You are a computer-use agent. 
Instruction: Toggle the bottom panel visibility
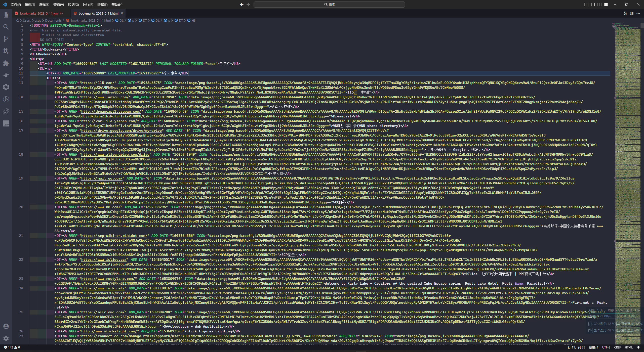[593, 4]
